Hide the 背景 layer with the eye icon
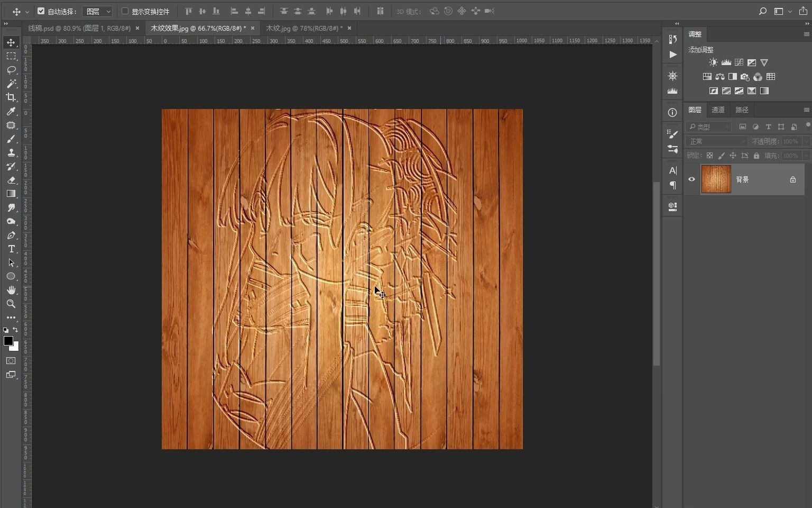 tap(691, 179)
